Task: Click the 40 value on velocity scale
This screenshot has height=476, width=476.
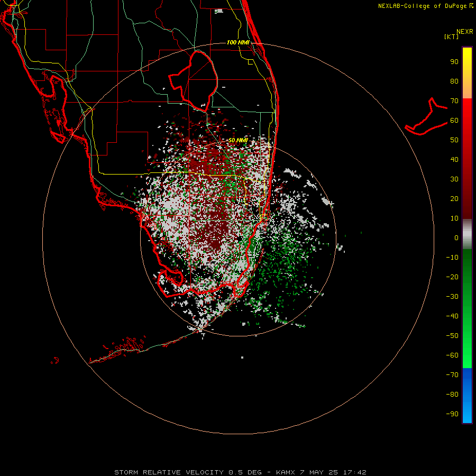Action: pyautogui.click(x=454, y=160)
